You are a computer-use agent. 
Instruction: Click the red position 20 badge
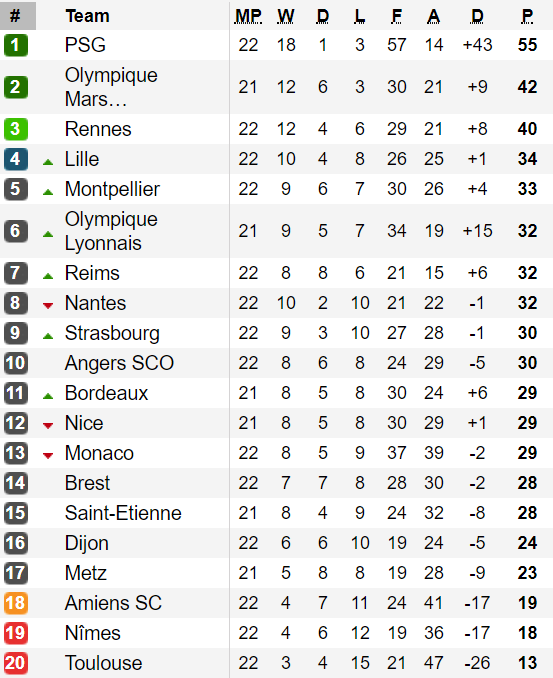click(x=16, y=663)
